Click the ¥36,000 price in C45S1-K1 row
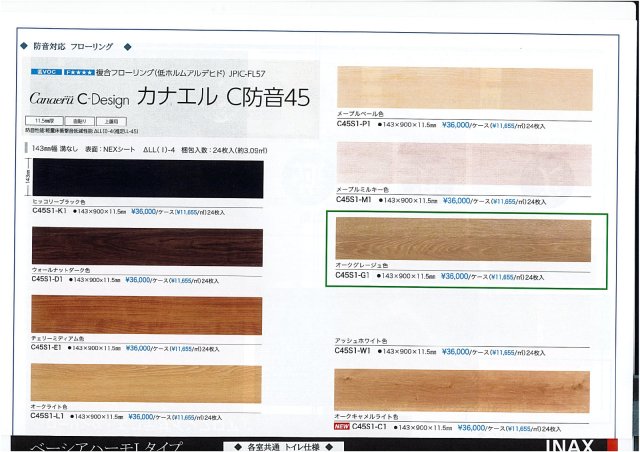The height and width of the screenshot is (452, 640). (x=144, y=212)
